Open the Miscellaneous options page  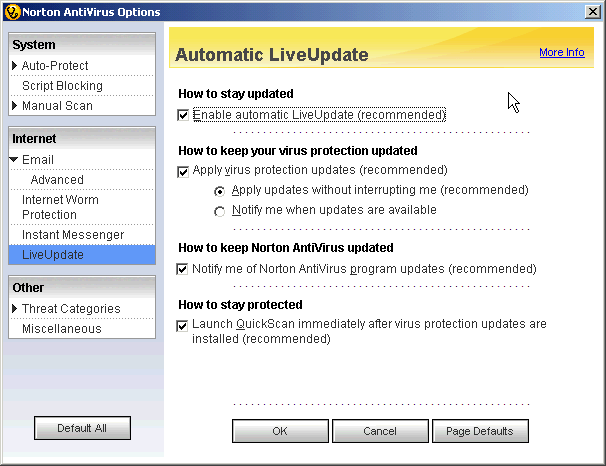[x=61, y=329]
